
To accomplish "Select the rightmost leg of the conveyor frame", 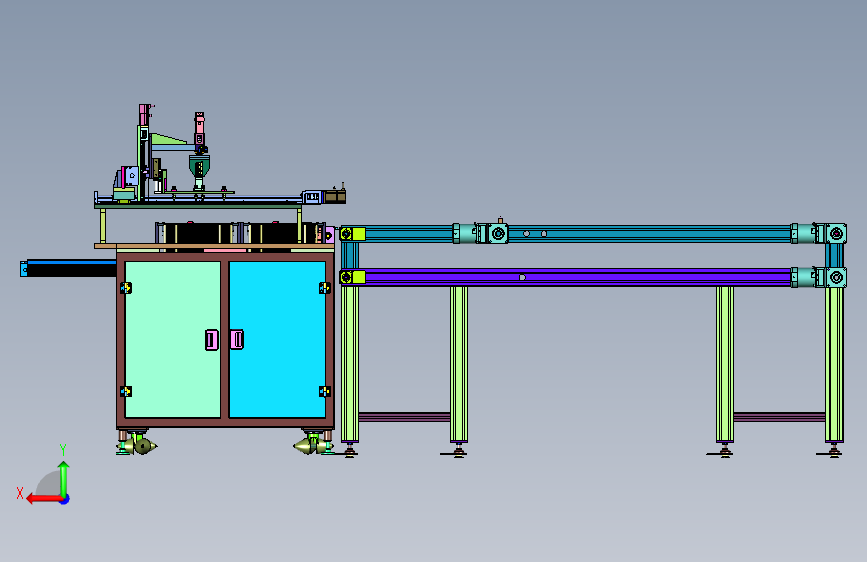I will tap(834, 364).
